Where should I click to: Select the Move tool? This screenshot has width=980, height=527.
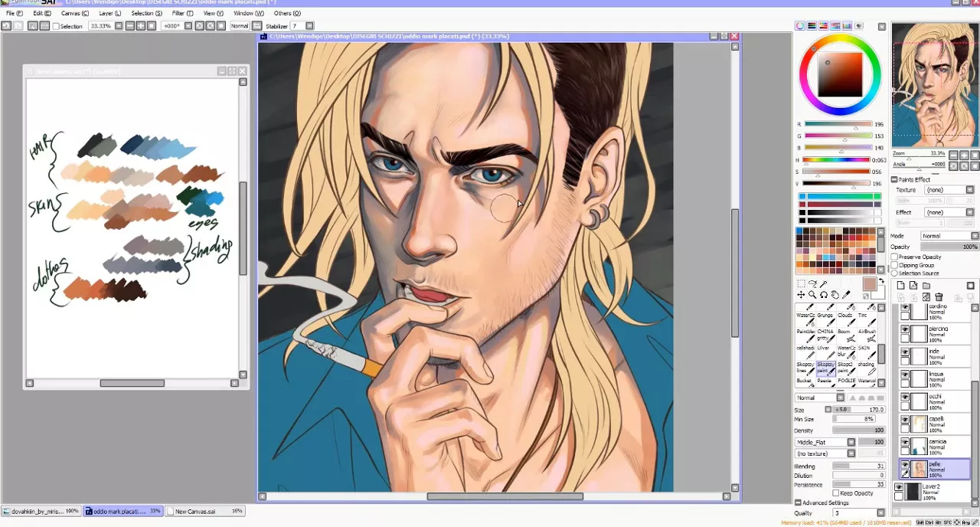coord(801,295)
